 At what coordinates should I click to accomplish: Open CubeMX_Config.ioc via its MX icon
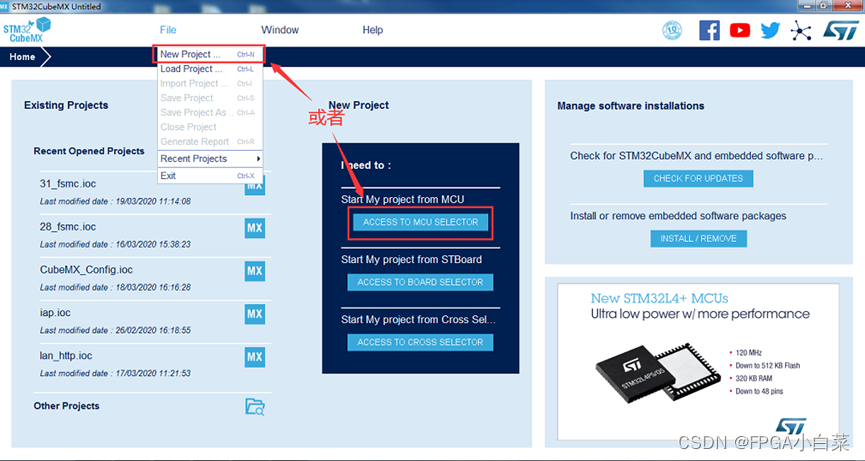pyautogui.click(x=254, y=271)
